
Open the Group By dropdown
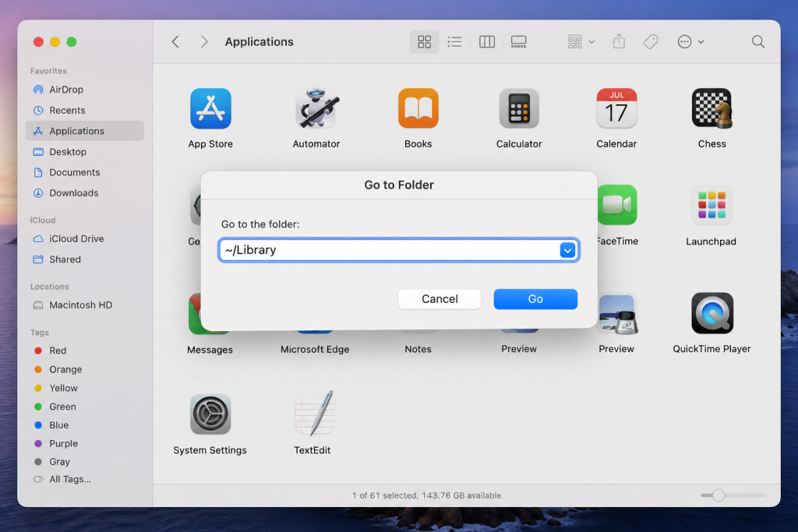coord(581,42)
